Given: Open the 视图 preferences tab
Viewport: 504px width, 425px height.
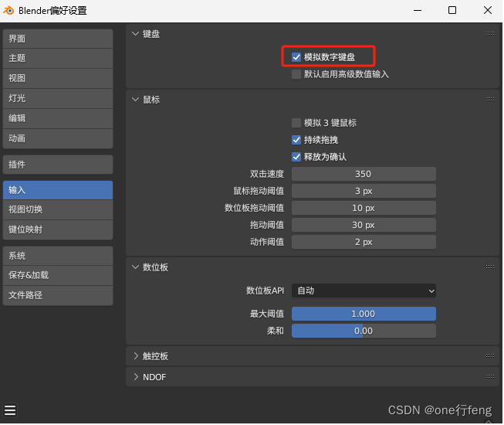Looking at the screenshot, I should (x=58, y=79).
